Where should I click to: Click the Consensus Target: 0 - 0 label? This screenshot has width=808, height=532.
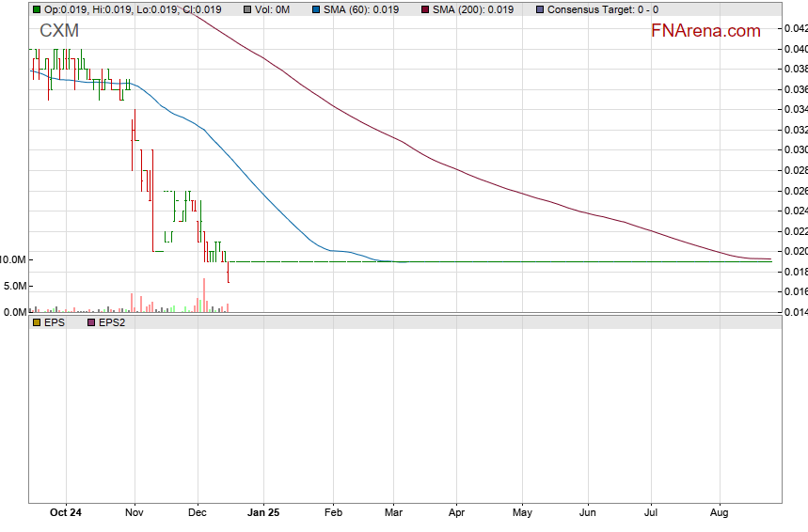[x=603, y=9]
